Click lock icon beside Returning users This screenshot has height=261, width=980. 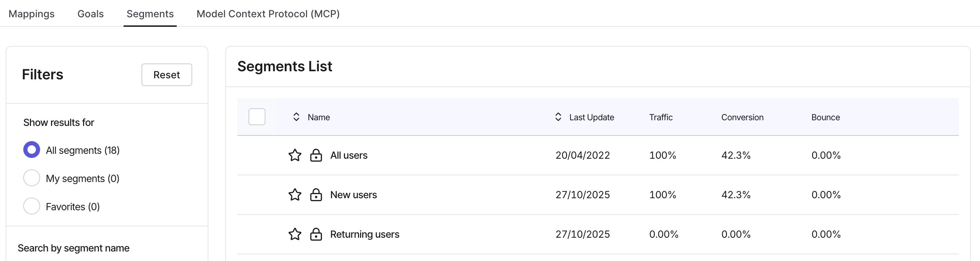coord(316,234)
